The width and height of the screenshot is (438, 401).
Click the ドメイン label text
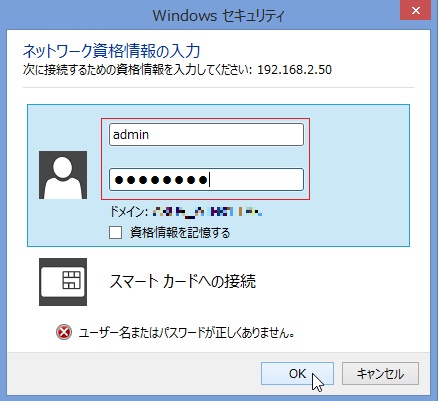coord(129,212)
